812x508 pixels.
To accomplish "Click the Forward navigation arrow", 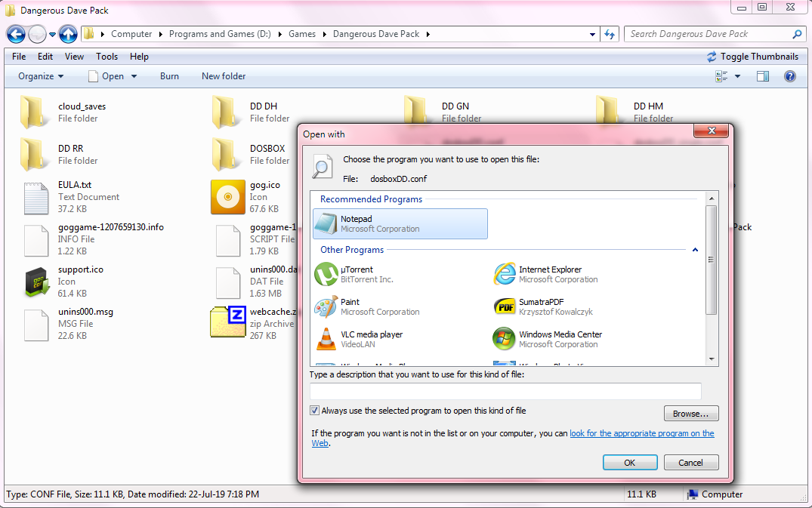I will coord(37,34).
